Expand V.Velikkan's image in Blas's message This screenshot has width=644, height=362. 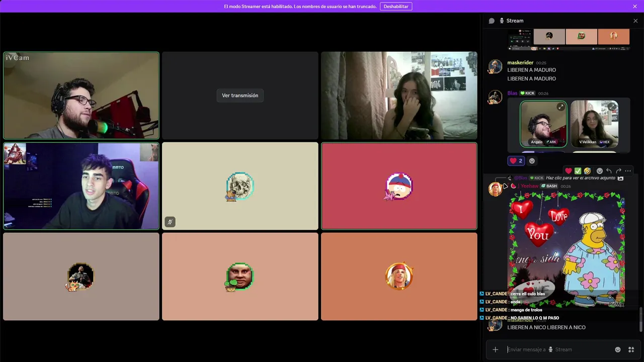tap(611, 107)
